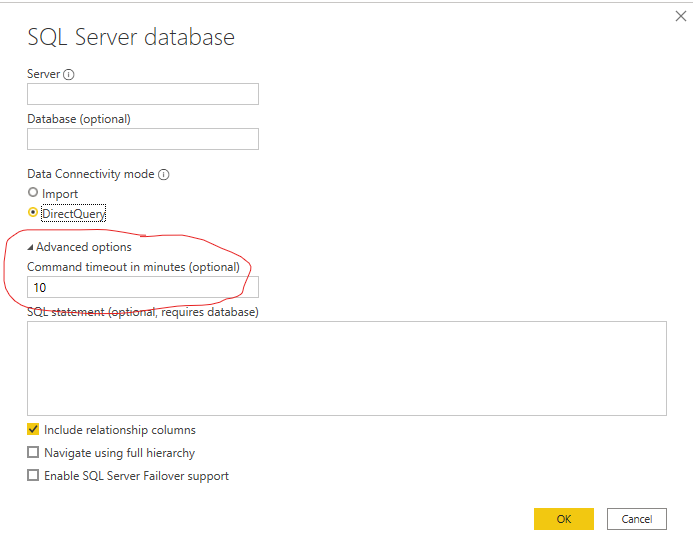Click the Command timeout in minutes field
Image resolution: width=693 pixels, height=556 pixels.
click(x=143, y=287)
